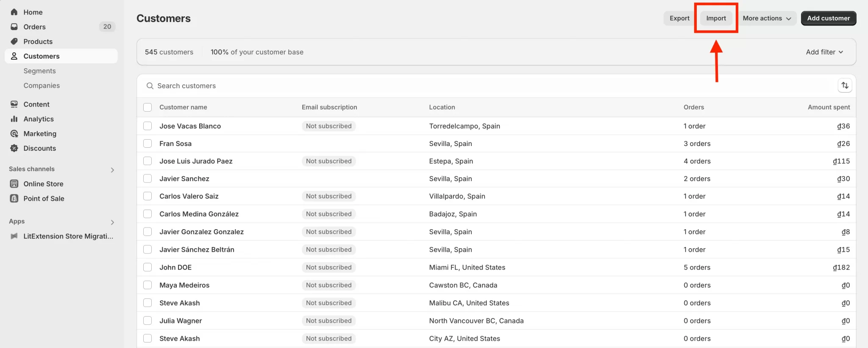
Task: Click the Orders count badge 20
Action: coord(107,27)
